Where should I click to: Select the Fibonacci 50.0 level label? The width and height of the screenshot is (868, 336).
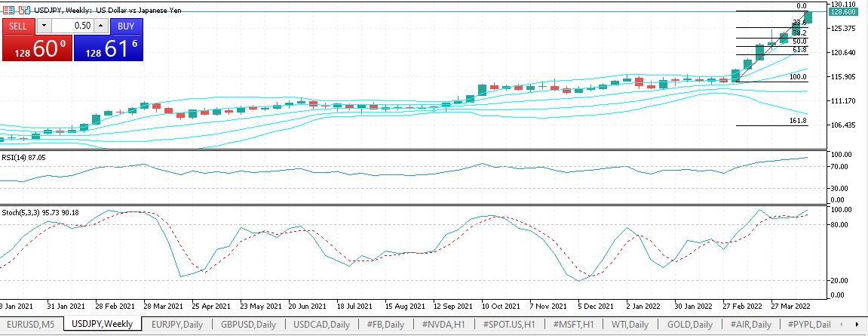tap(799, 42)
